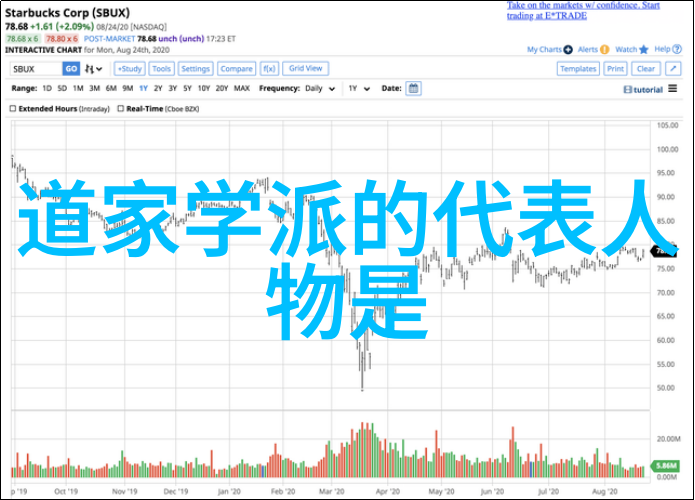
Task: Open the f(x) expressions button
Action: [269, 69]
